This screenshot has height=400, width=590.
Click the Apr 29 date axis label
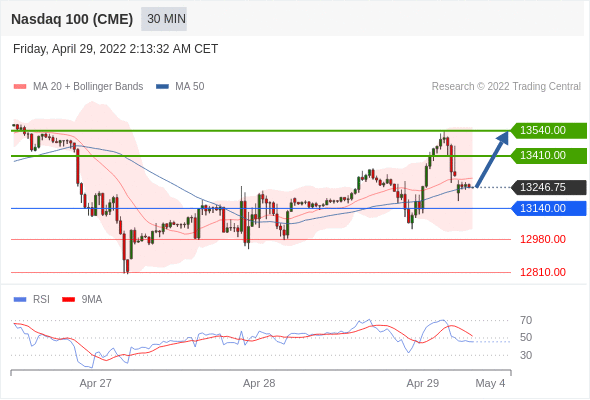pyautogui.click(x=423, y=383)
